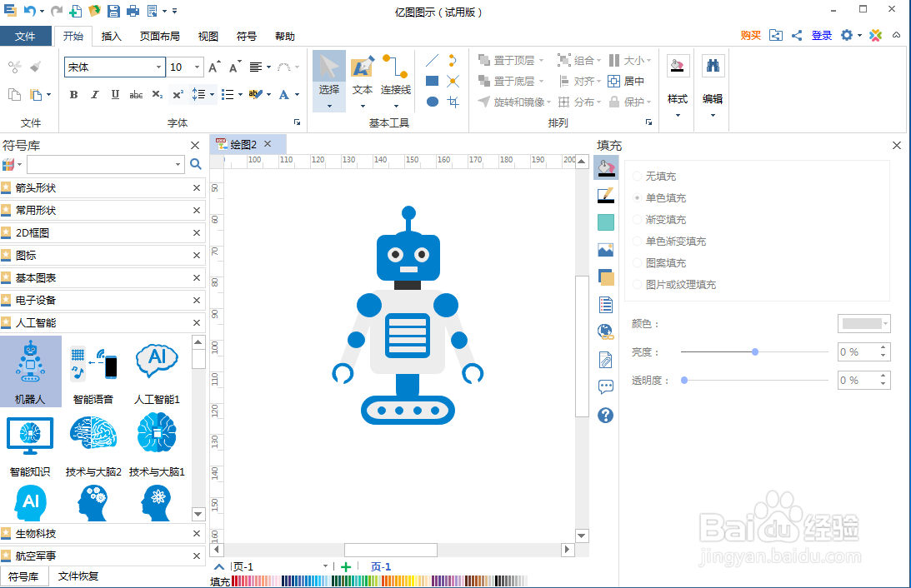This screenshot has height=588, width=911.
Task: Click the share icon near login
Action: pos(797,36)
